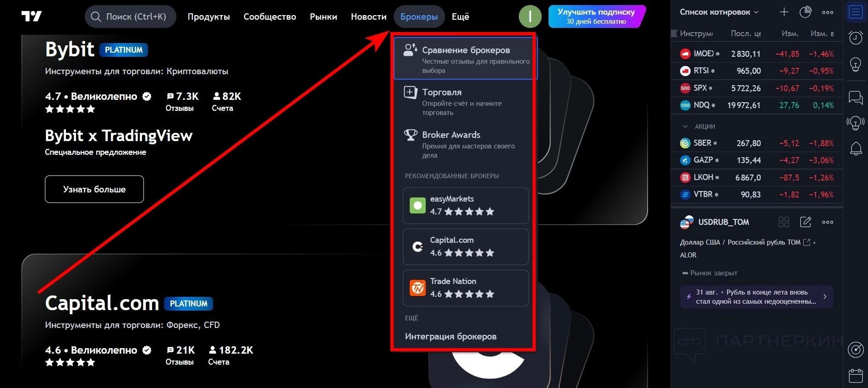
Task: Open grid layout icon beside USDRUB_TOM
Action: [784, 222]
